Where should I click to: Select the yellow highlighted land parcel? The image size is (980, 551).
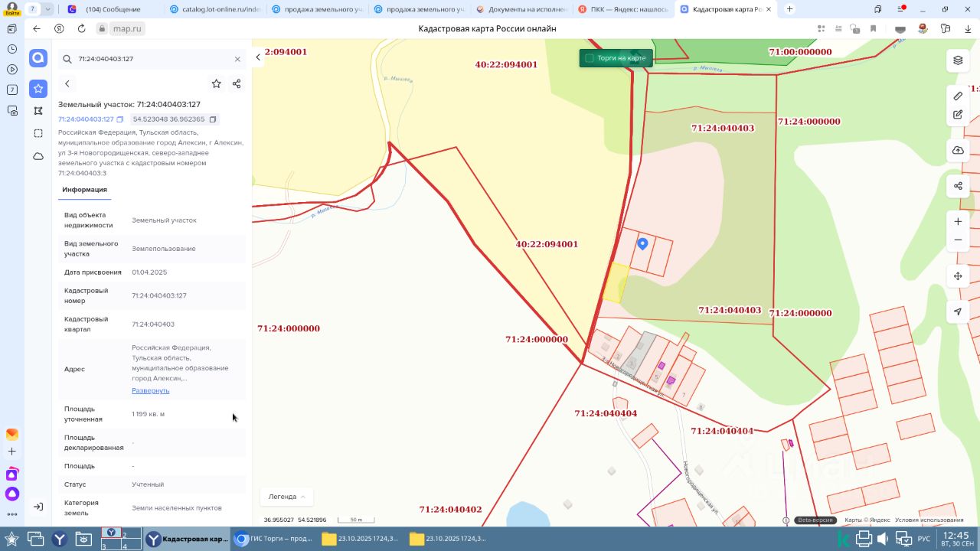coord(616,283)
